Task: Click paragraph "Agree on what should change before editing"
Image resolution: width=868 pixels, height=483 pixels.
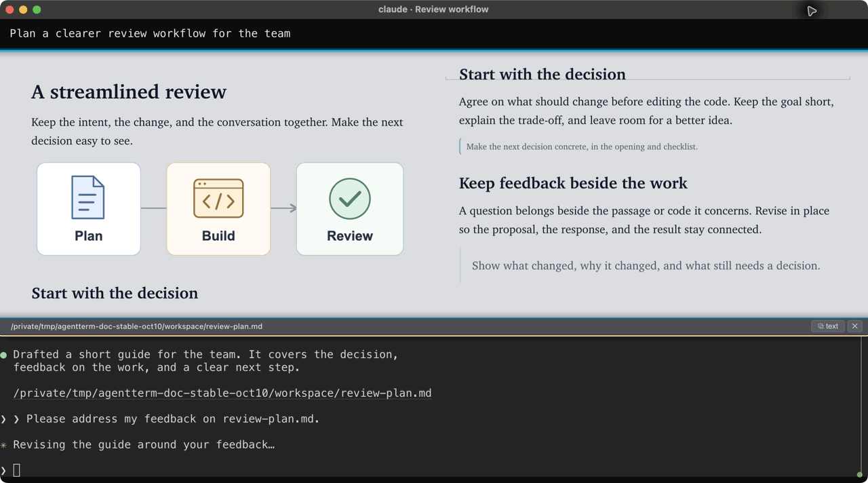Action: click(646, 111)
